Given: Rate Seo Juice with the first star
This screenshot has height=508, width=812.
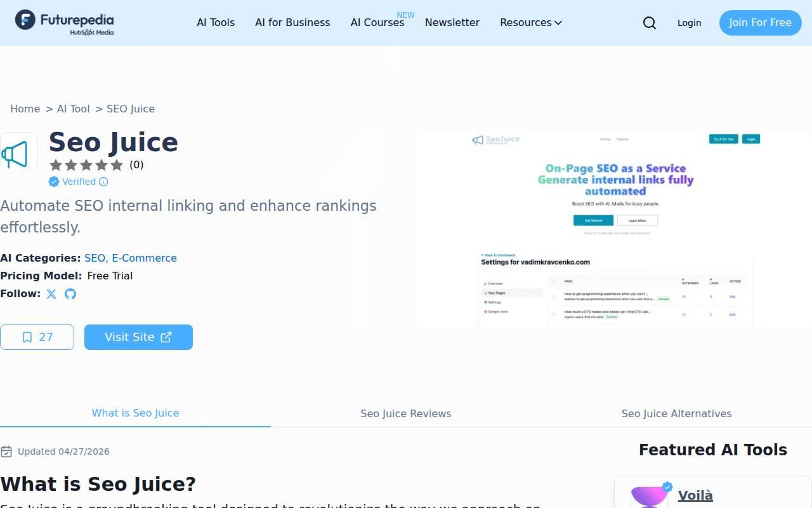Looking at the screenshot, I should coord(56,165).
